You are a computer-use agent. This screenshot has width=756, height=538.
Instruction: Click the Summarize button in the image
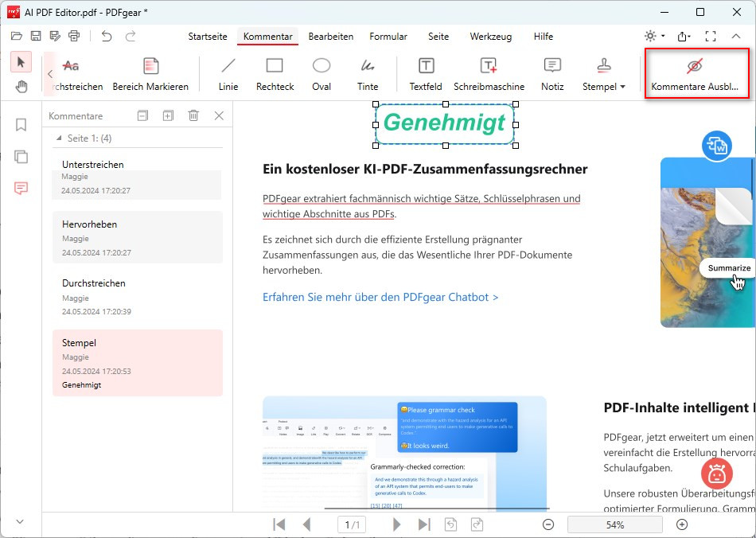point(728,268)
